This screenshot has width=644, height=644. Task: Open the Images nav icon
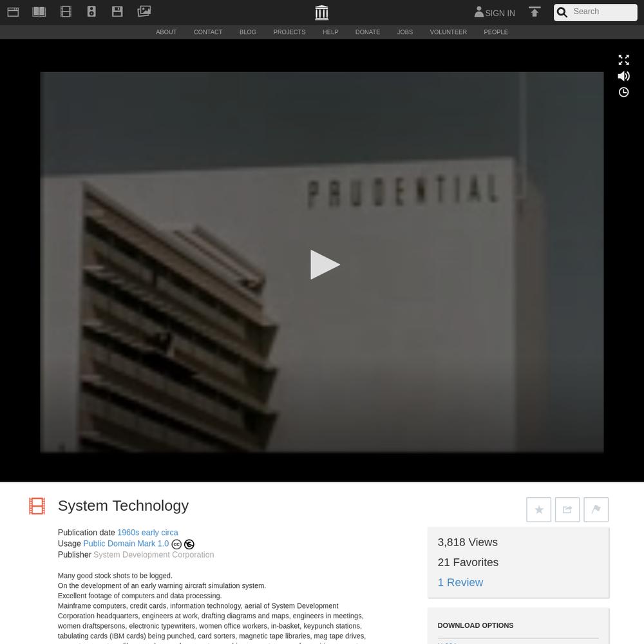[x=144, y=11]
